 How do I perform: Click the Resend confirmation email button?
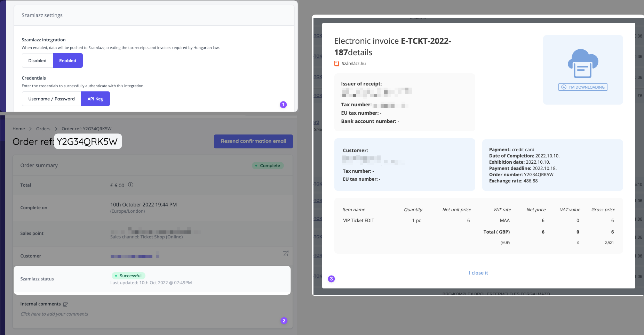(253, 141)
